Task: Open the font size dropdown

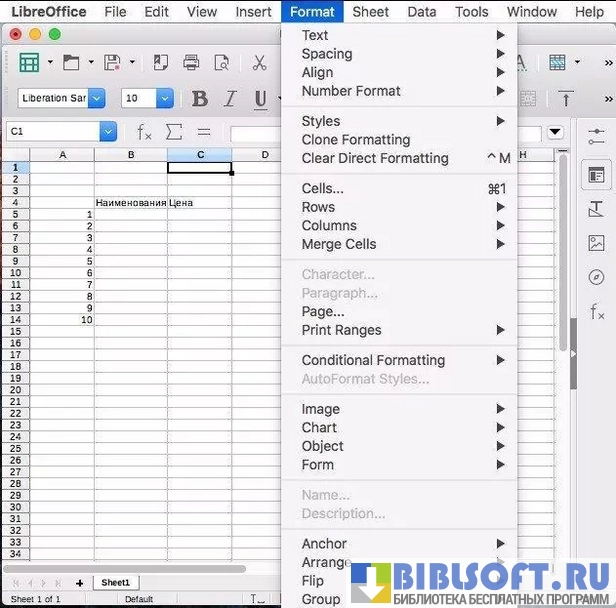Action: (164, 99)
